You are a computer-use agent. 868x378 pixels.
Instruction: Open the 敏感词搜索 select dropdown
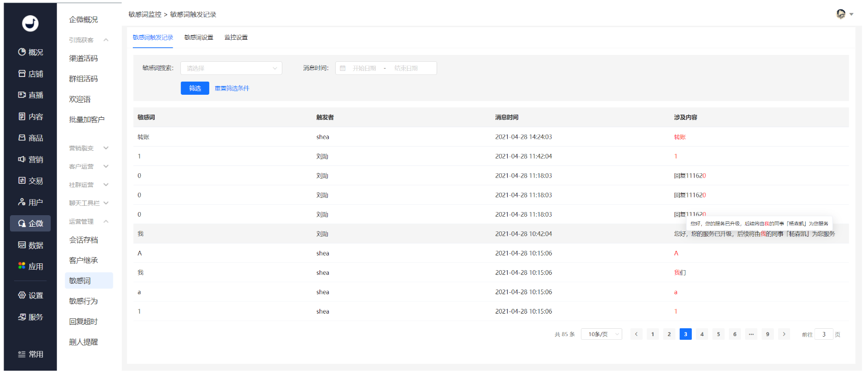click(231, 68)
